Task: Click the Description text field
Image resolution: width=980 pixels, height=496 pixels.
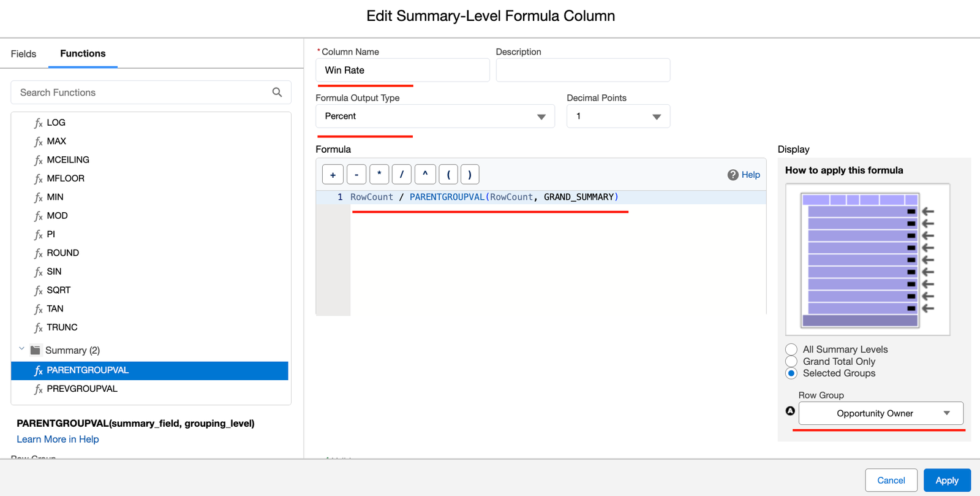Action: point(582,70)
